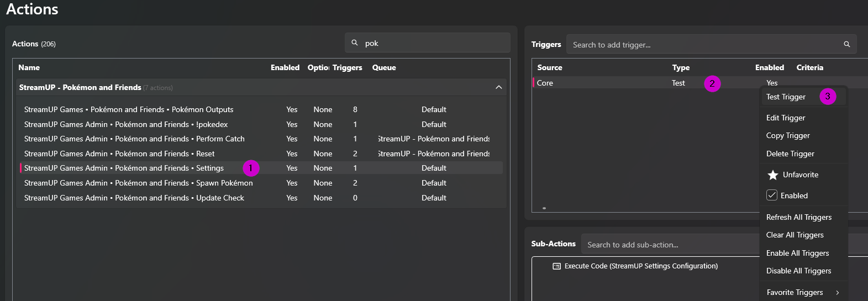Choose Disable All Triggers menu entry
868x301 pixels.
[x=798, y=271]
